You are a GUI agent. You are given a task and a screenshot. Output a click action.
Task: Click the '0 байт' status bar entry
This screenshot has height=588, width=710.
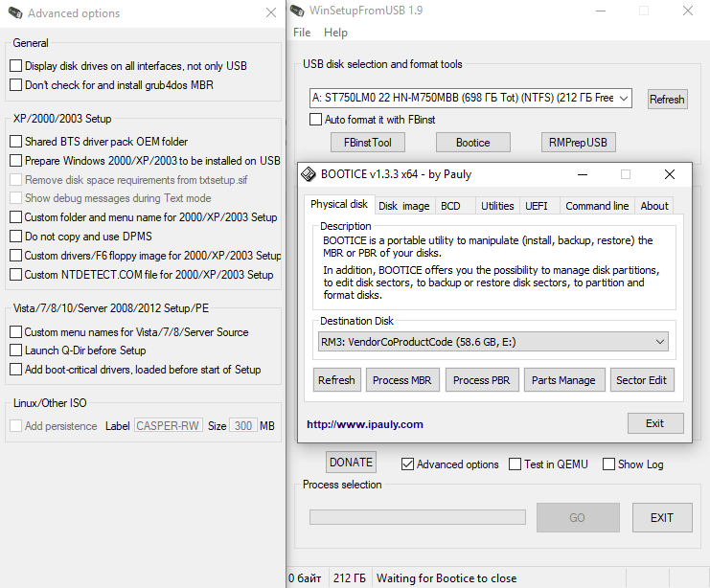click(x=305, y=578)
